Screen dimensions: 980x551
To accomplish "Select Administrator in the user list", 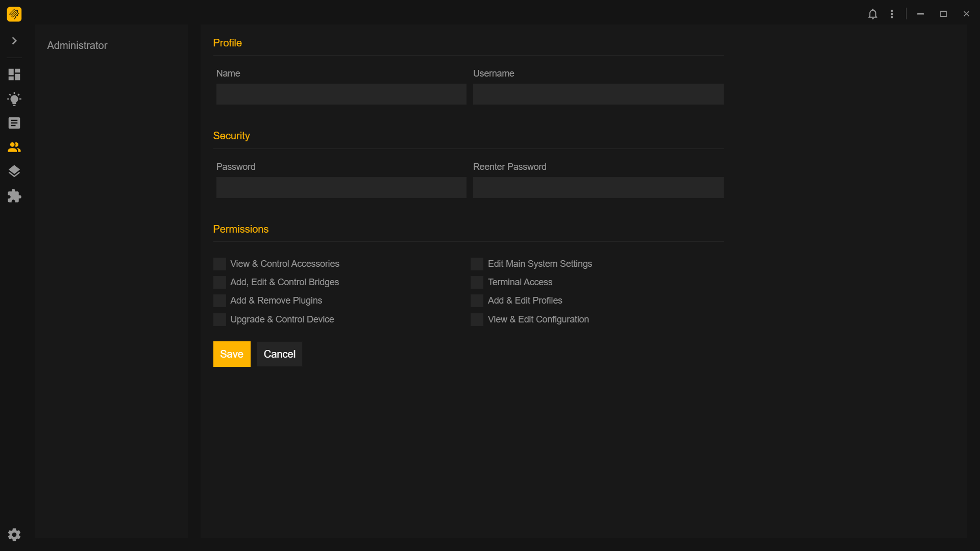I will click(78, 45).
